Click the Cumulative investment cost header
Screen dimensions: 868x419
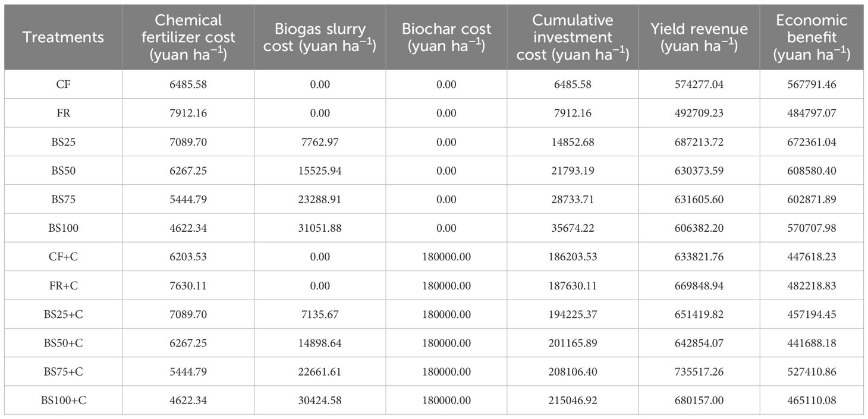[573, 37]
